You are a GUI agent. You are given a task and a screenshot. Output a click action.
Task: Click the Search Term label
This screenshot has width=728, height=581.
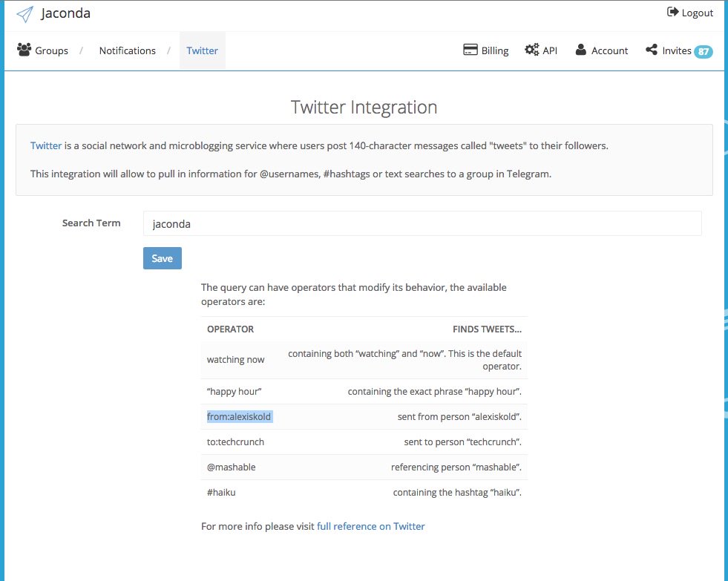coord(91,223)
